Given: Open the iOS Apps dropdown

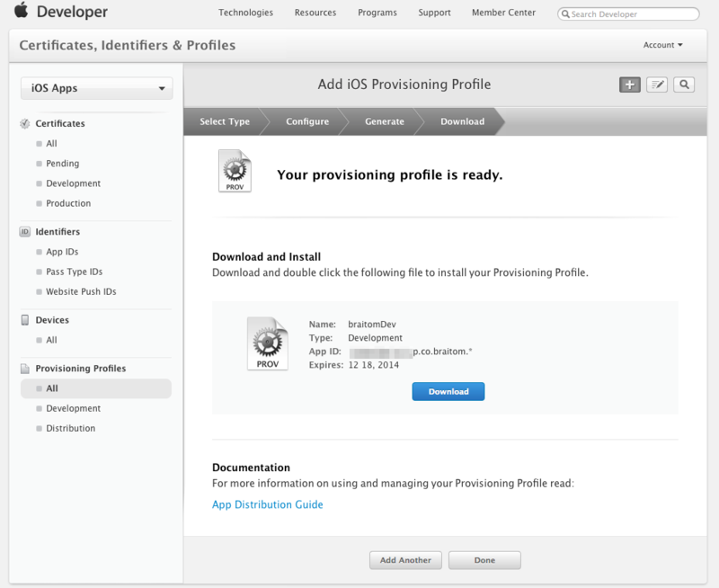Looking at the screenshot, I should point(97,88).
